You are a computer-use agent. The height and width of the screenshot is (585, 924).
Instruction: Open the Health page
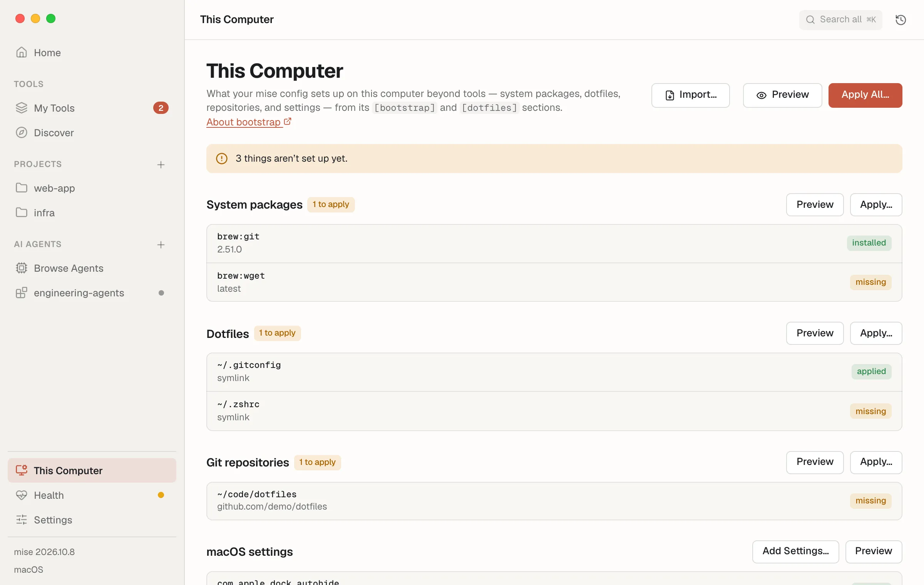tap(92, 495)
